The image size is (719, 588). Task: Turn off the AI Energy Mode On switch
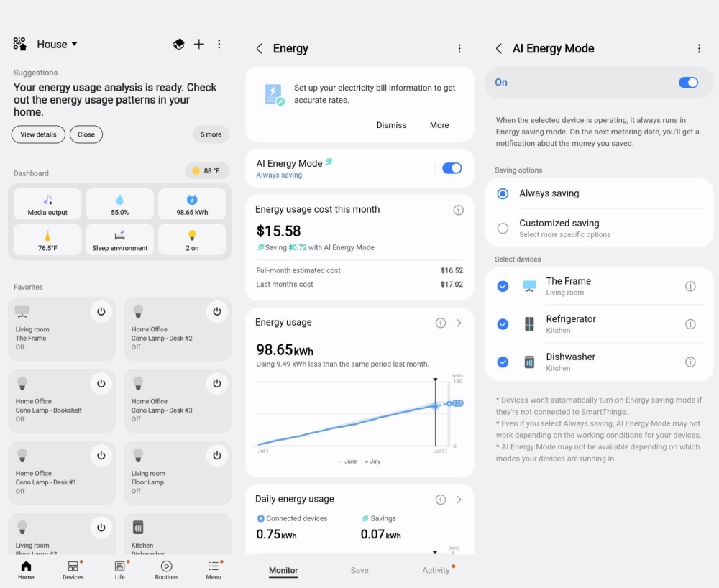tap(688, 82)
